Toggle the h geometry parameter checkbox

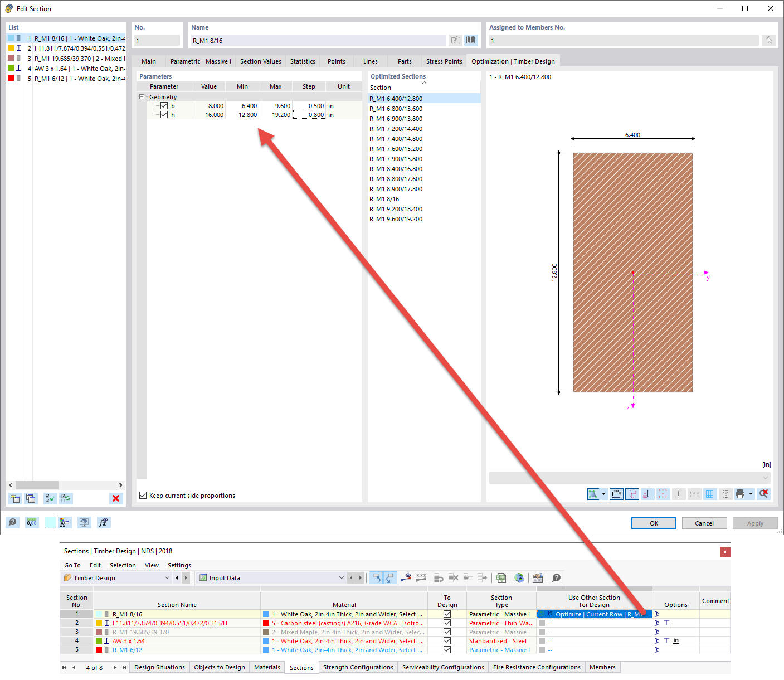(164, 115)
